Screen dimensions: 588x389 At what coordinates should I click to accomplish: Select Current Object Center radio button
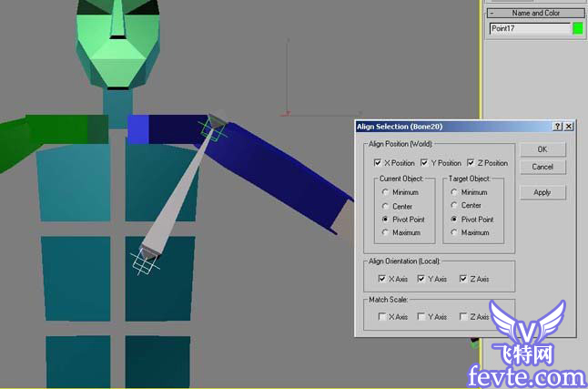[385, 206]
